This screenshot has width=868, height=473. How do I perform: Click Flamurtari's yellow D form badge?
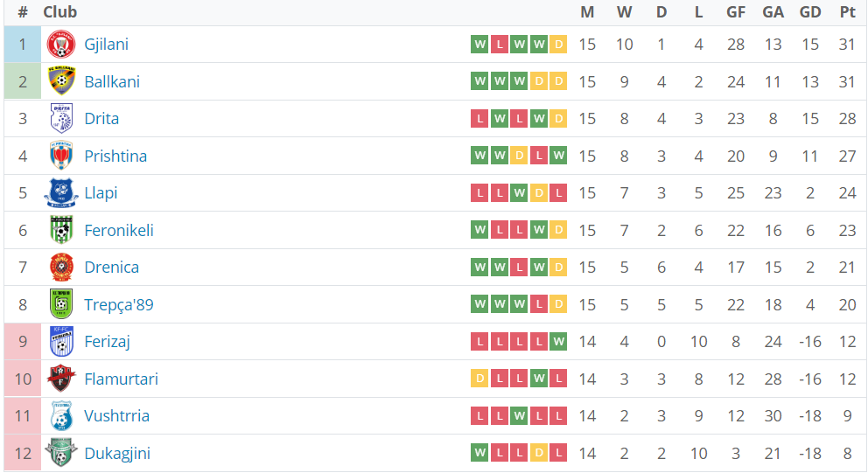point(479,379)
